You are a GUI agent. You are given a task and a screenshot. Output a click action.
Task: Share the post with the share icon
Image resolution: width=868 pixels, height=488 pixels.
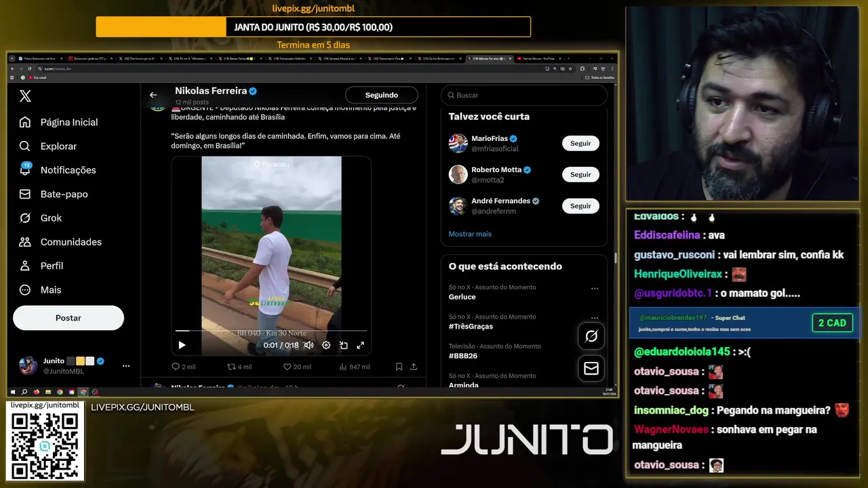[x=414, y=367]
